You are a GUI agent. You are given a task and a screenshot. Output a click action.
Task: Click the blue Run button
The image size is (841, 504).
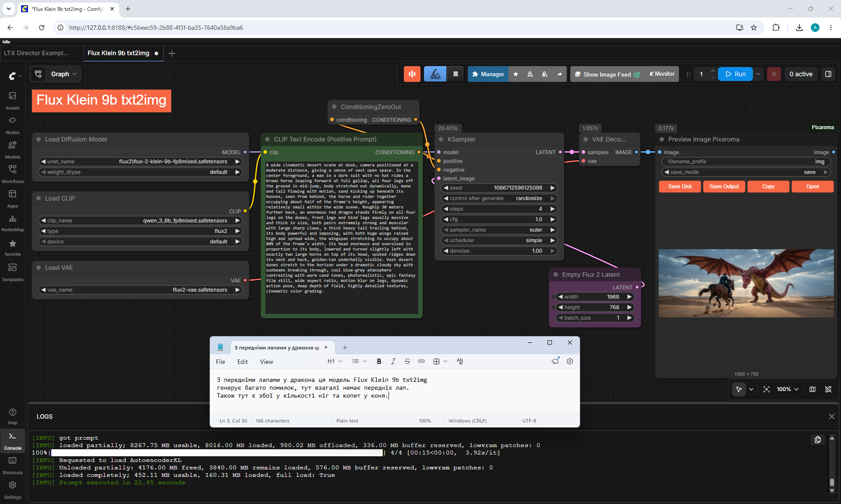[735, 74]
